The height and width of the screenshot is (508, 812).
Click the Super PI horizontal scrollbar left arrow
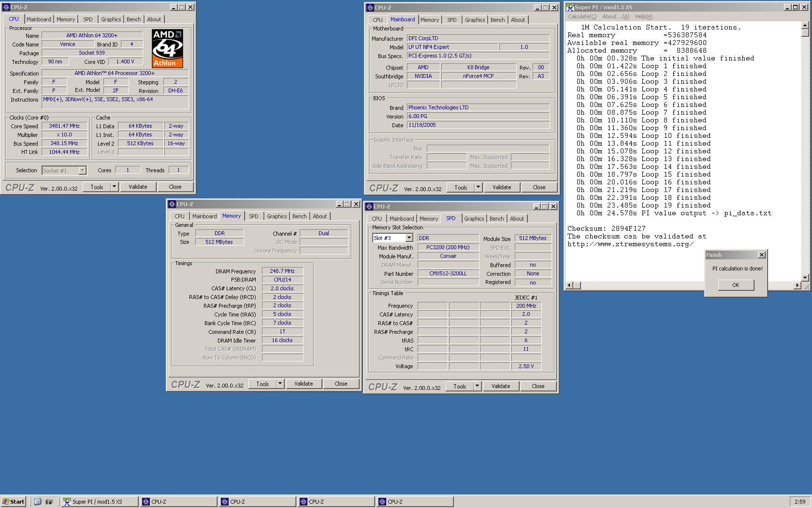coord(569,285)
